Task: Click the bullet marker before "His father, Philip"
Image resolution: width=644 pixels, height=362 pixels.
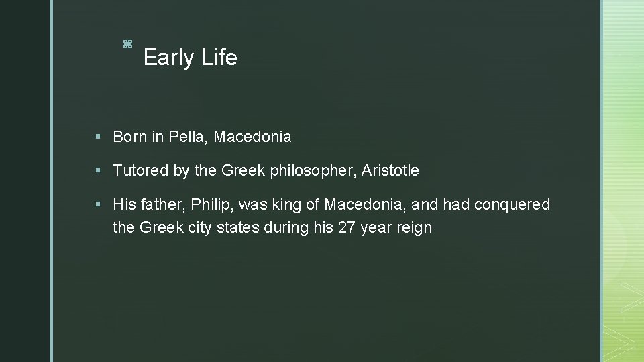Action: pos(99,204)
